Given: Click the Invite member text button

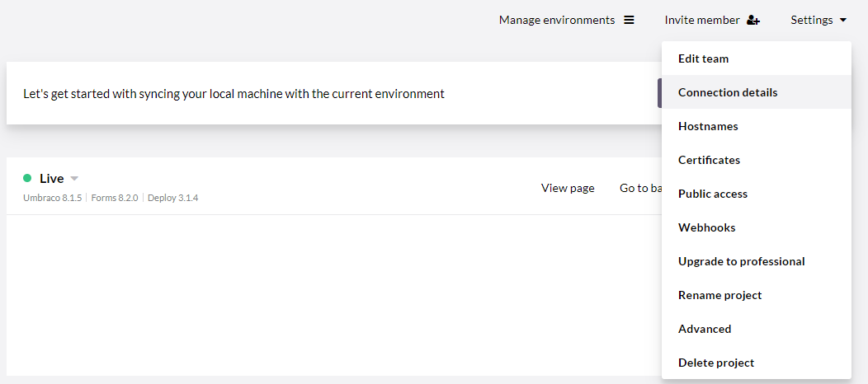Looking at the screenshot, I should 702,20.
